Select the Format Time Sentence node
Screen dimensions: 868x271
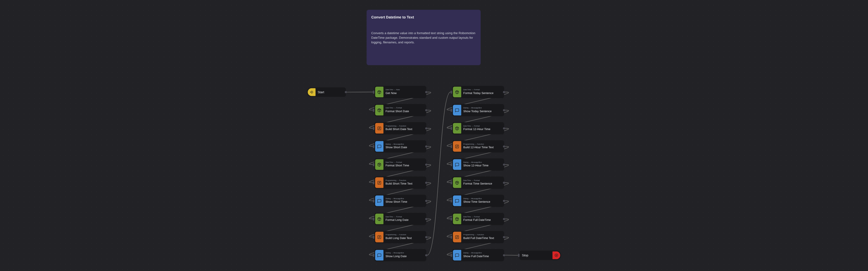pos(478,183)
